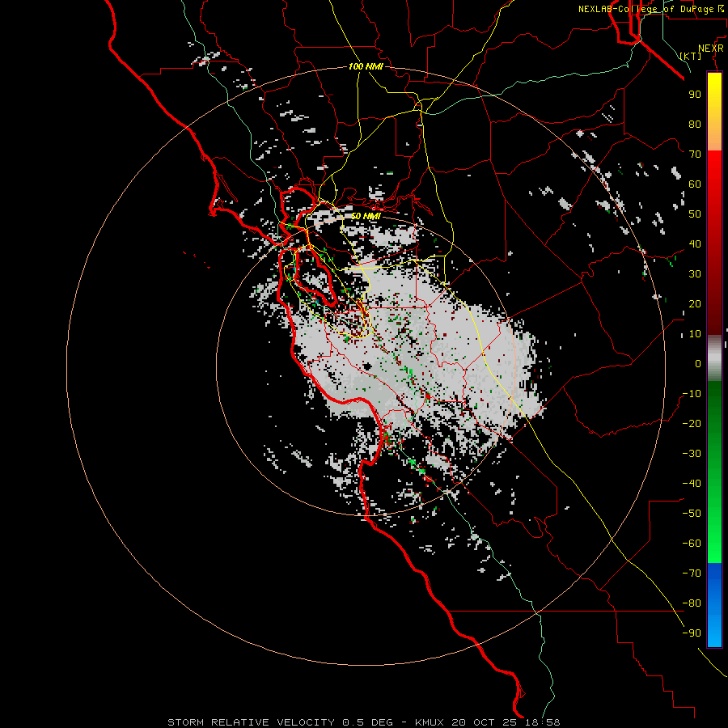
Task: Click the positive 40 scale value
Action: (x=695, y=243)
